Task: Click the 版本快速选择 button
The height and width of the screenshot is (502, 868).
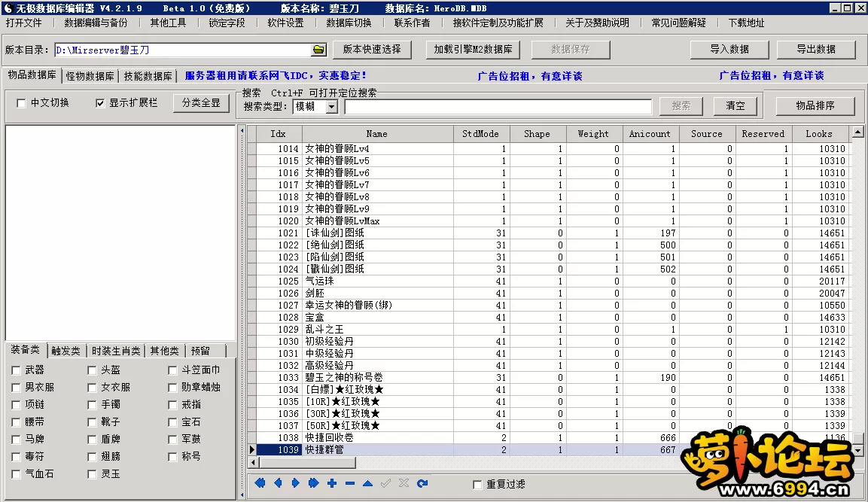Action: pyautogui.click(x=372, y=49)
